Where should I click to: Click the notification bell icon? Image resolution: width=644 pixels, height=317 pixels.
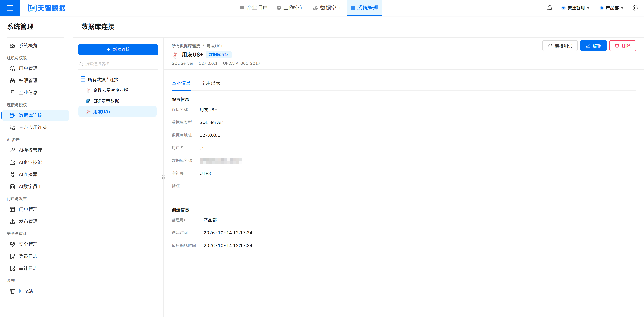pyautogui.click(x=550, y=8)
